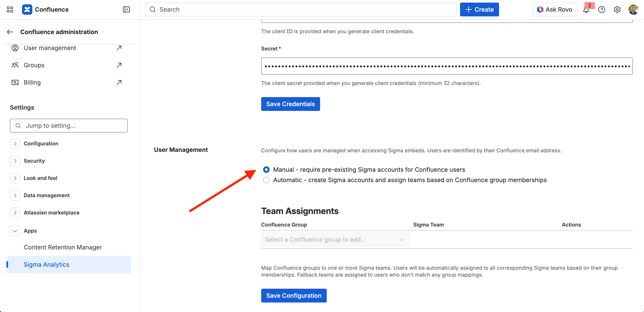Select Automatic account creation radio option
Image resolution: width=644 pixels, height=312 pixels.
coord(266,180)
